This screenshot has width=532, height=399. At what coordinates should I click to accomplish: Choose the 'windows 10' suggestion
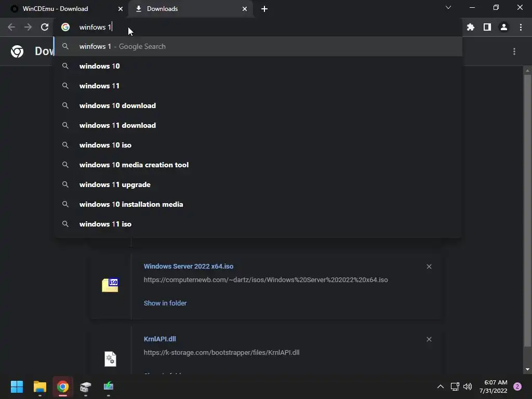[x=258, y=66]
